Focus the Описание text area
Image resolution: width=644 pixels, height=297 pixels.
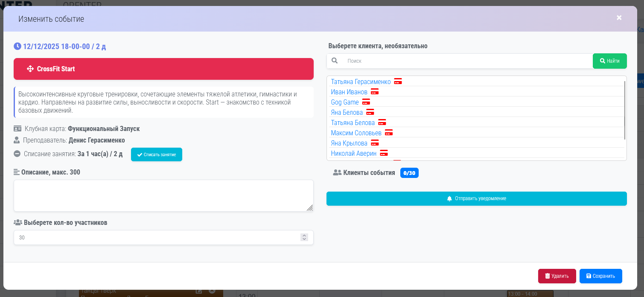pos(163,195)
